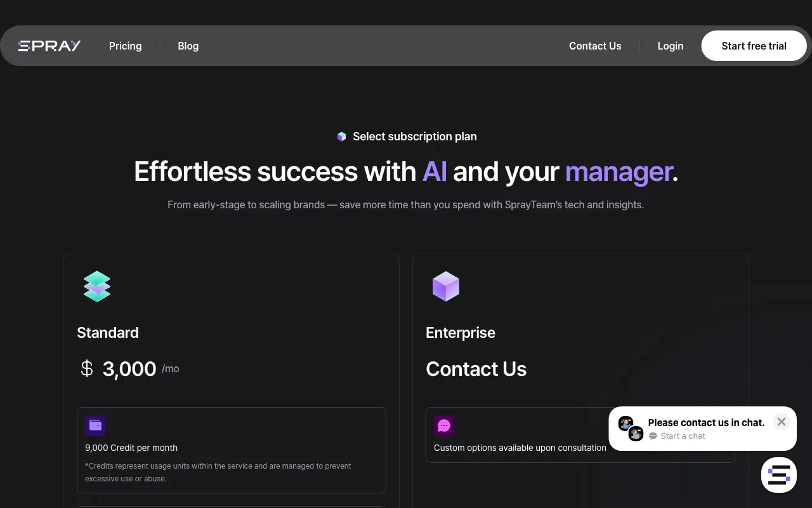
Task: Click the Enterprise Contact Us heading
Action: pos(476,369)
